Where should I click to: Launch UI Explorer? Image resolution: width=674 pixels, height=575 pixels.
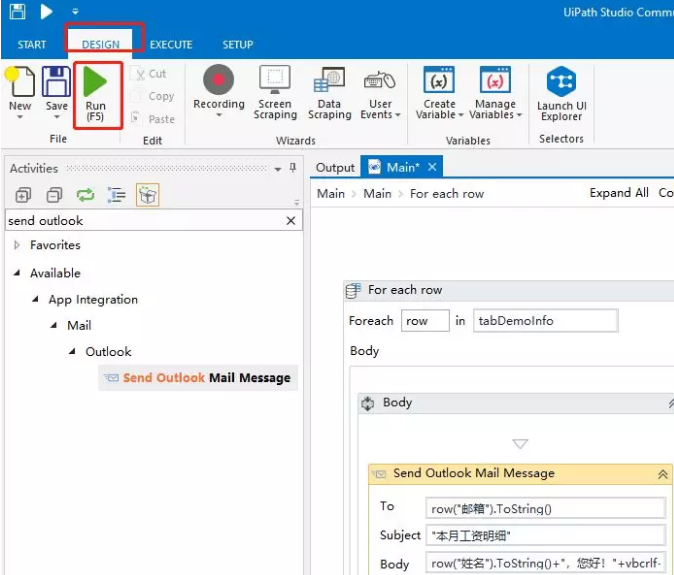click(561, 94)
